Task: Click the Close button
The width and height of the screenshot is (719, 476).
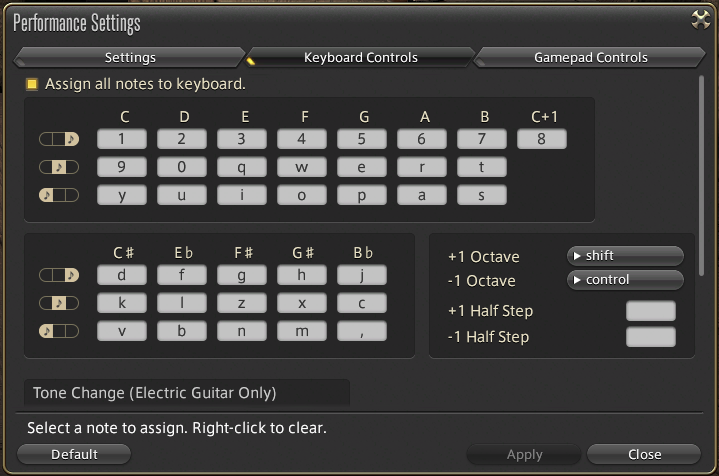Action: (x=644, y=454)
